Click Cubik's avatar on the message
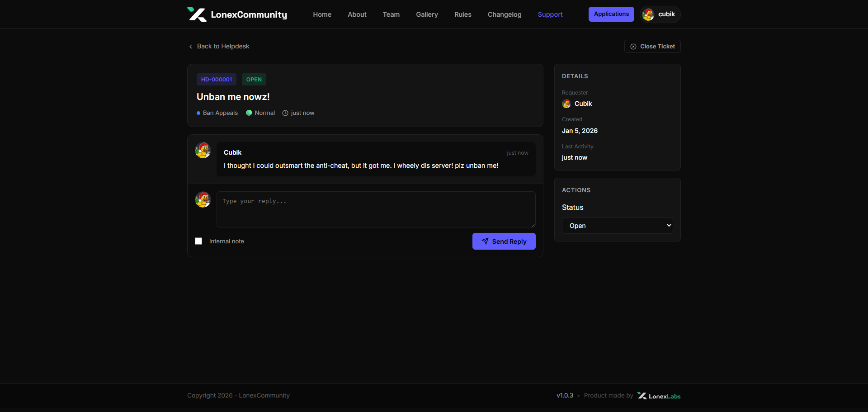Viewport: 868px width, 412px height. coord(203,150)
